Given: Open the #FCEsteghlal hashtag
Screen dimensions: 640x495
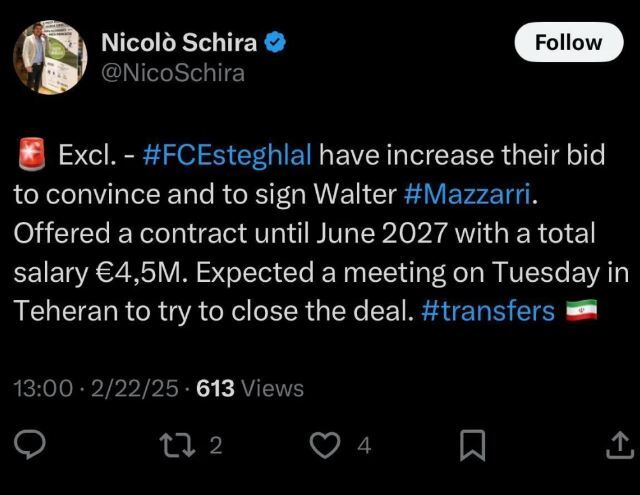Looking at the screenshot, I should tap(227, 155).
